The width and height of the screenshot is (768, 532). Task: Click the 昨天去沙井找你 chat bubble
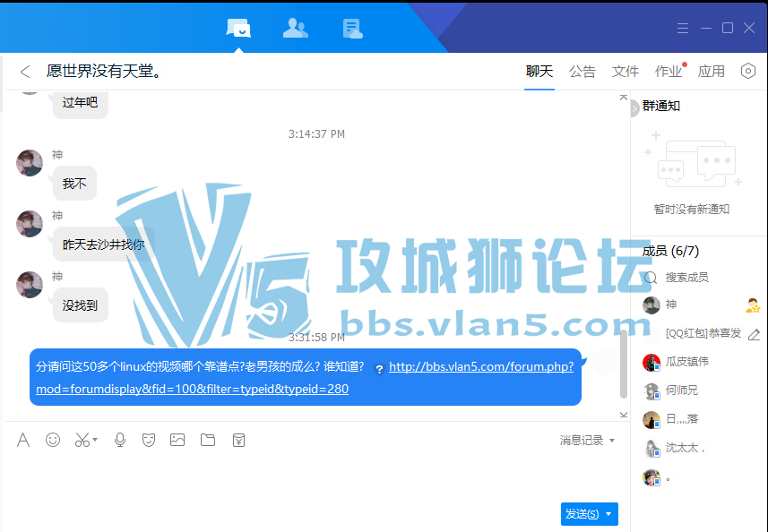pyautogui.click(x=103, y=245)
